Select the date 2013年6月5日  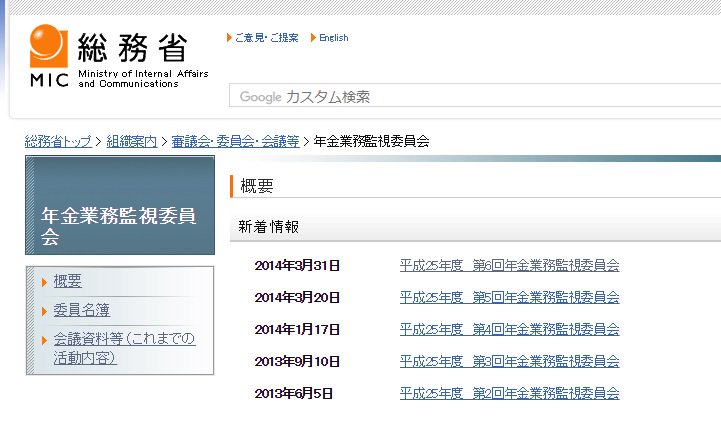click(x=293, y=393)
